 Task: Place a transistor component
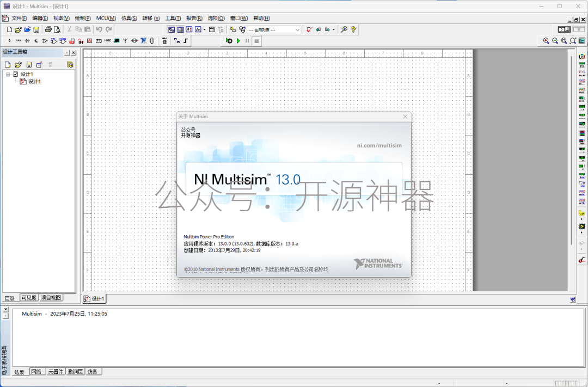pos(36,40)
